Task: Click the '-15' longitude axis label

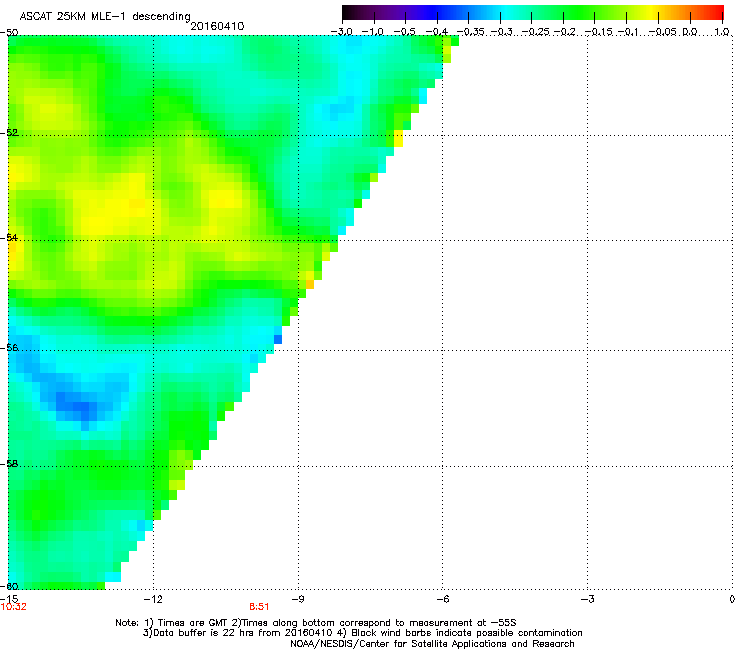Action: (x=9, y=599)
